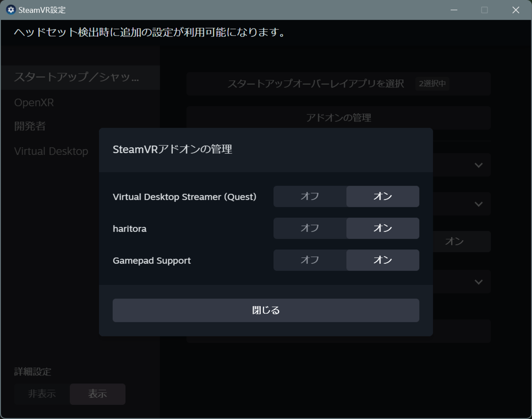Click the アドオンの管理 button
Viewport: 532px width, 419px height.
click(x=339, y=118)
